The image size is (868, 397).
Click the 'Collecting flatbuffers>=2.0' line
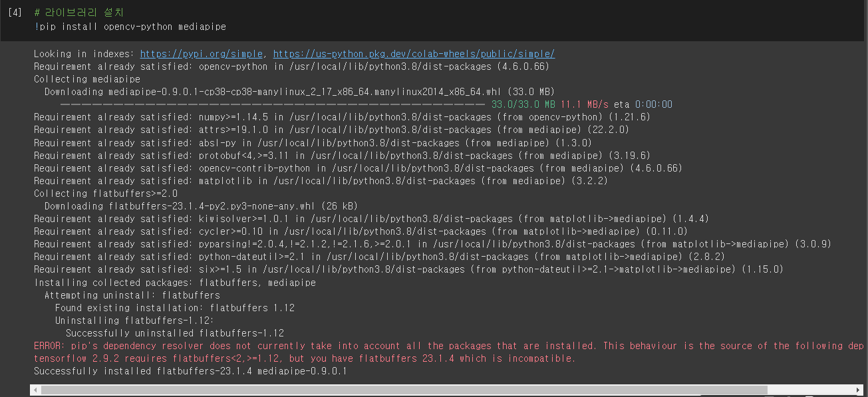106,193
